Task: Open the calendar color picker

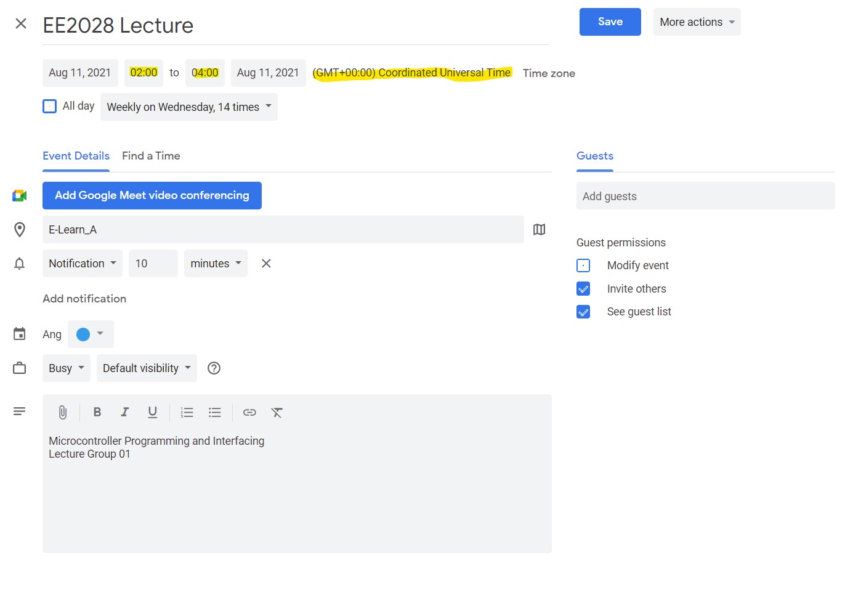Action: click(90, 334)
